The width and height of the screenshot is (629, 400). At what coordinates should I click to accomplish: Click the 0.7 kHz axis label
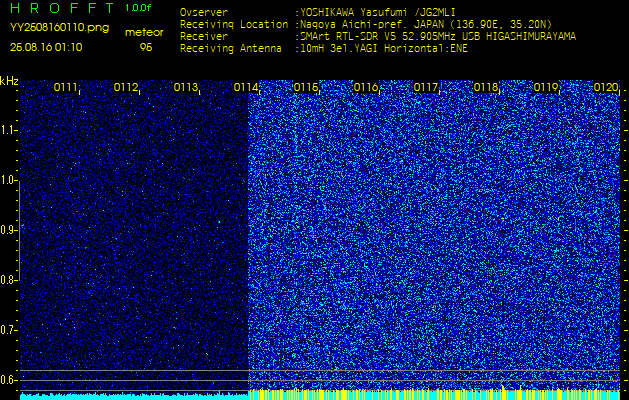point(8,330)
